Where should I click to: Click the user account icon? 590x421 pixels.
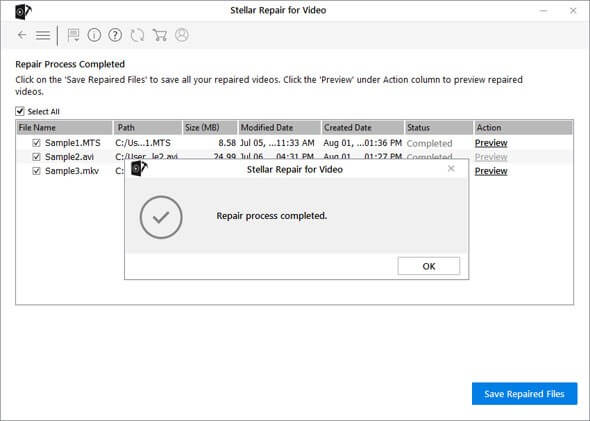(182, 35)
